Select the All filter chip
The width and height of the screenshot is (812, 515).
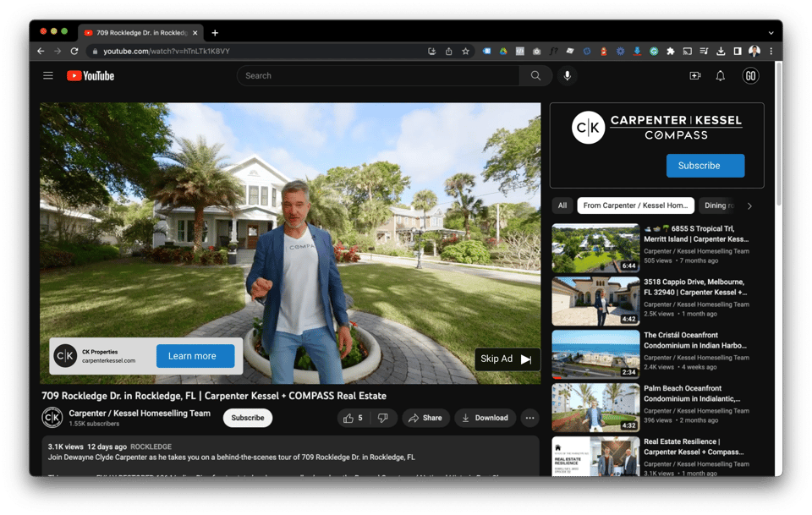562,205
